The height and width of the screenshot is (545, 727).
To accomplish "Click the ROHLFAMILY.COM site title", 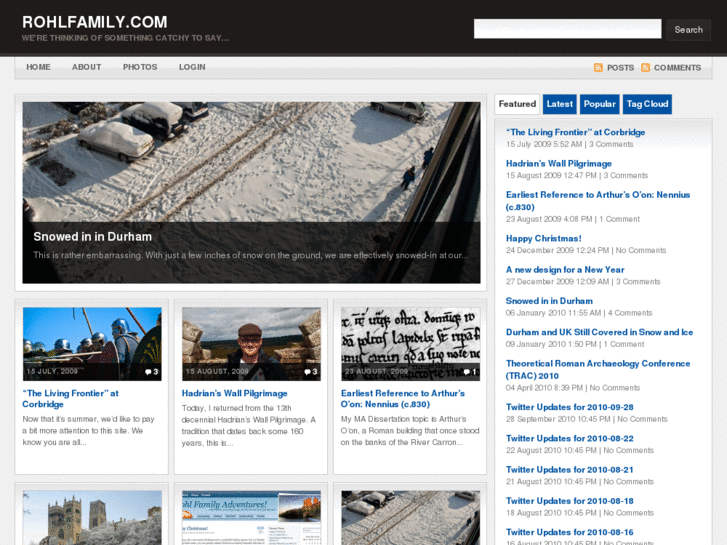I will tap(95, 22).
